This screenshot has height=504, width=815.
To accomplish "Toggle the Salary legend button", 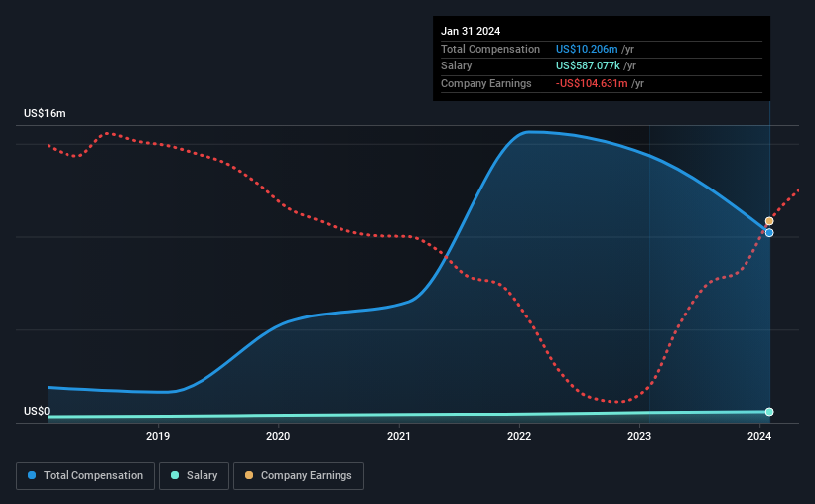I will pyautogui.click(x=194, y=476).
